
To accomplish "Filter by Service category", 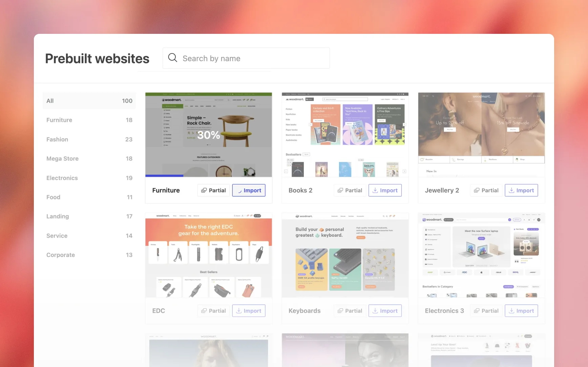I will (x=89, y=236).
